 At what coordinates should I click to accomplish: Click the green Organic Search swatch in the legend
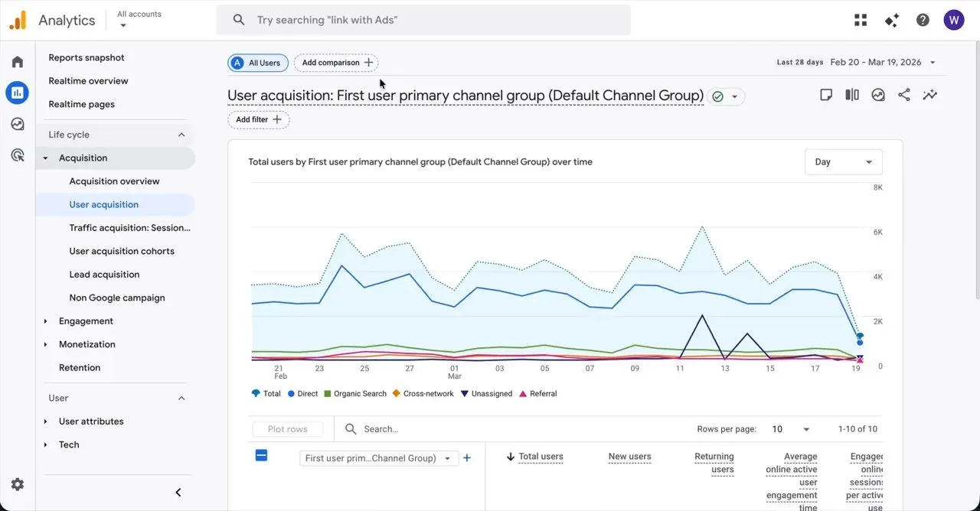click(x=327, y=394)
